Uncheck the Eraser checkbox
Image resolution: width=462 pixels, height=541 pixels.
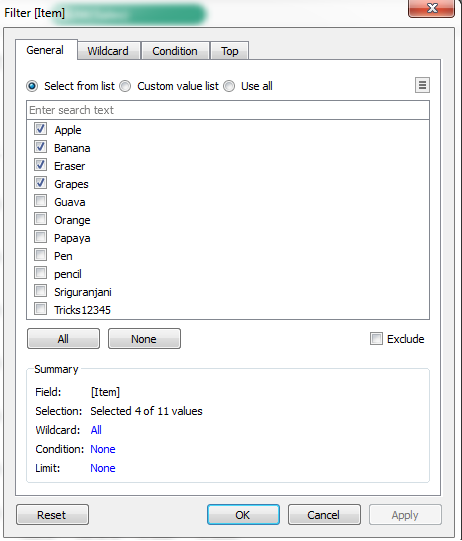tap(40, 165)
